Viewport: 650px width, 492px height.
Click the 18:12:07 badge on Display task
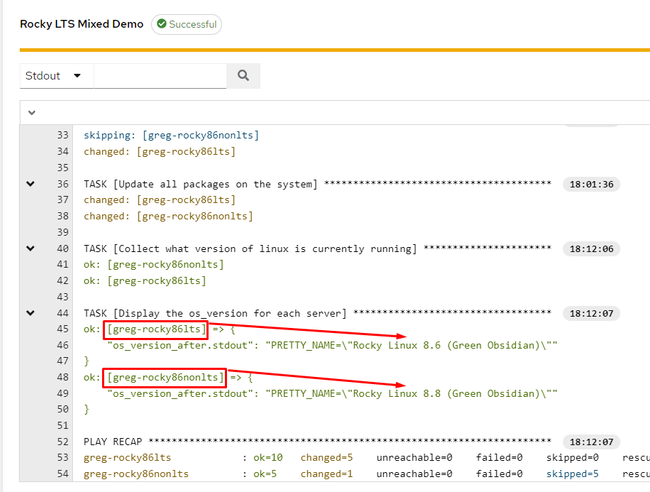click(591, 313)
